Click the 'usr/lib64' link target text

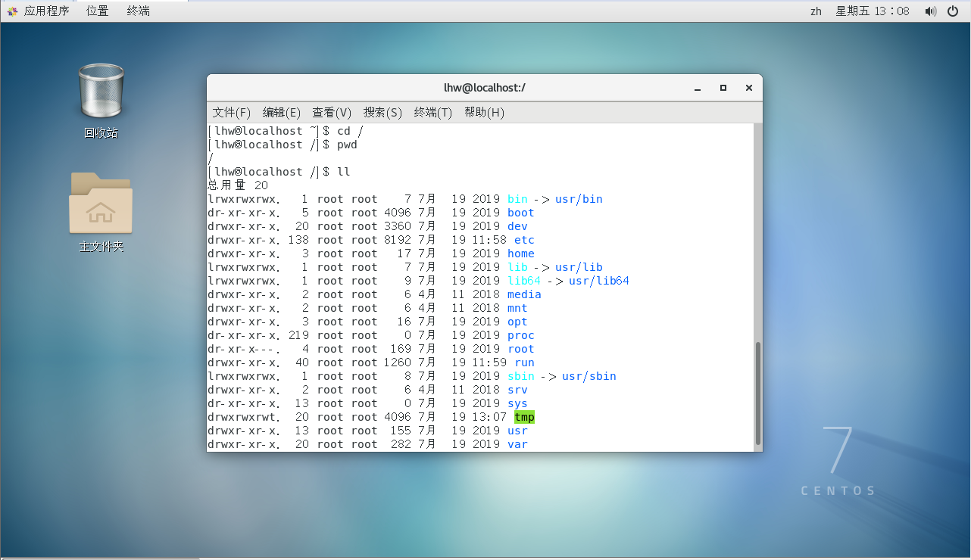point(599,281)
